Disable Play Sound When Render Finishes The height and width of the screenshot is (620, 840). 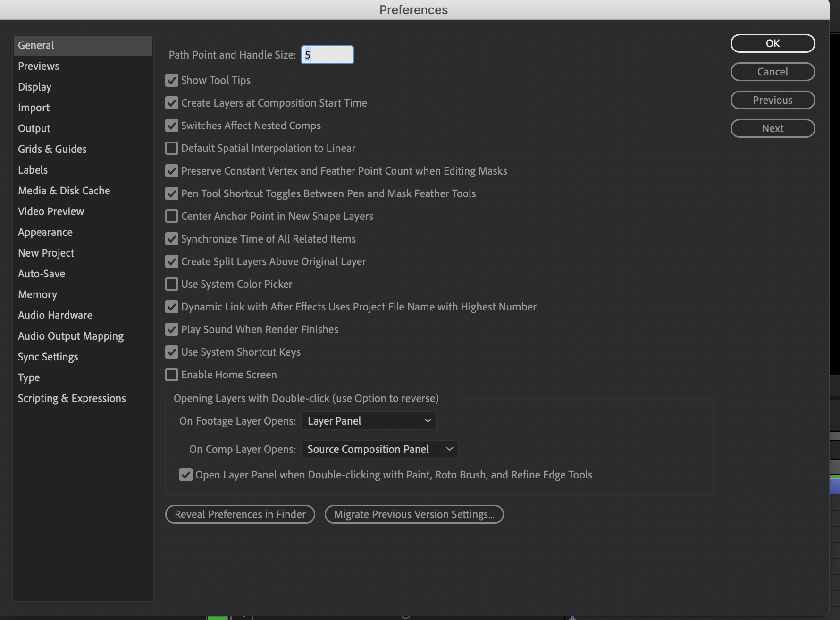(172, 329)
